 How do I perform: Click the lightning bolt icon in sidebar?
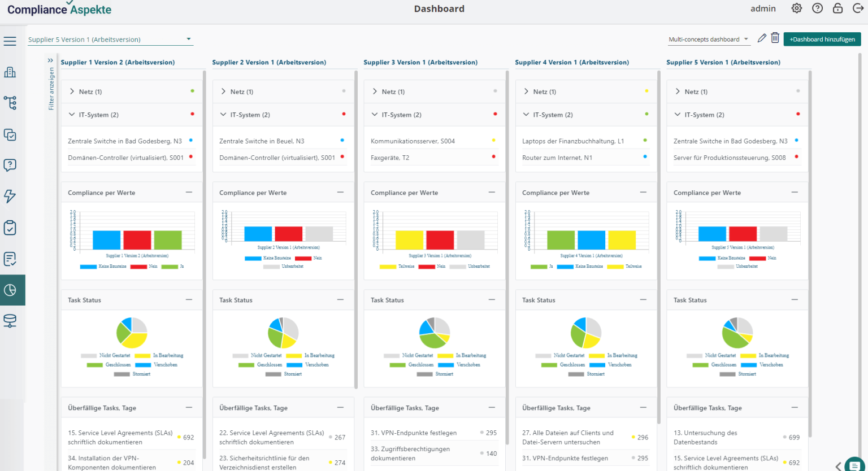click(x=12, y=196)
